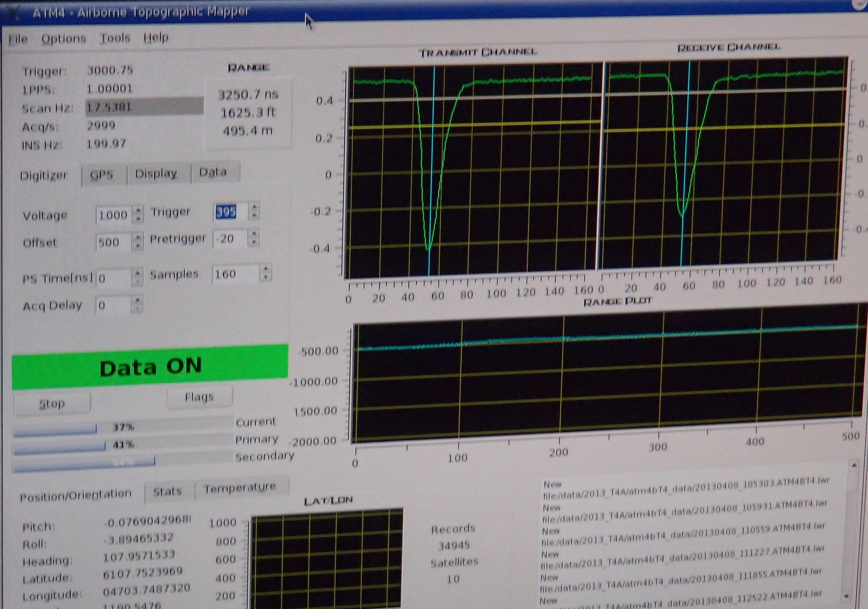Increase Digitizer Trigger with up arrow

pyautogui.click(x=255, y=207)
